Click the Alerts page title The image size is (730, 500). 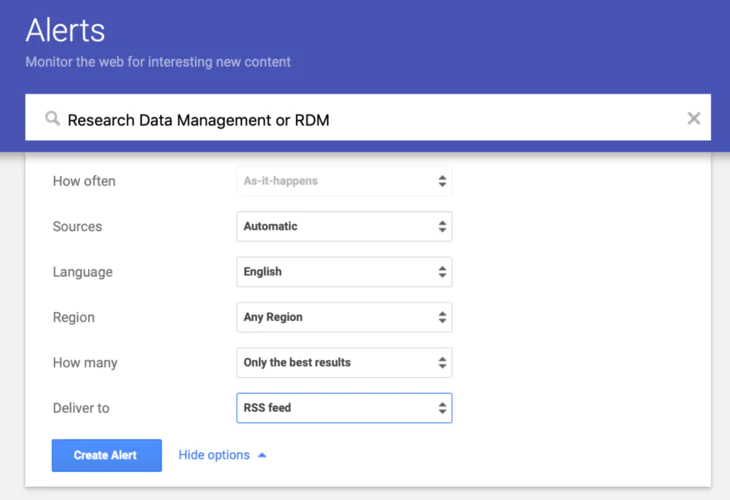65,31
